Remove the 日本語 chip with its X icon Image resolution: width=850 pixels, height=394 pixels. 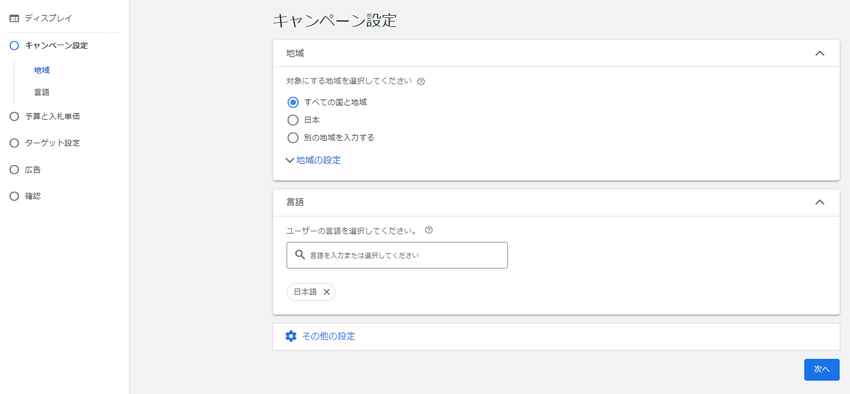[326, 292]
